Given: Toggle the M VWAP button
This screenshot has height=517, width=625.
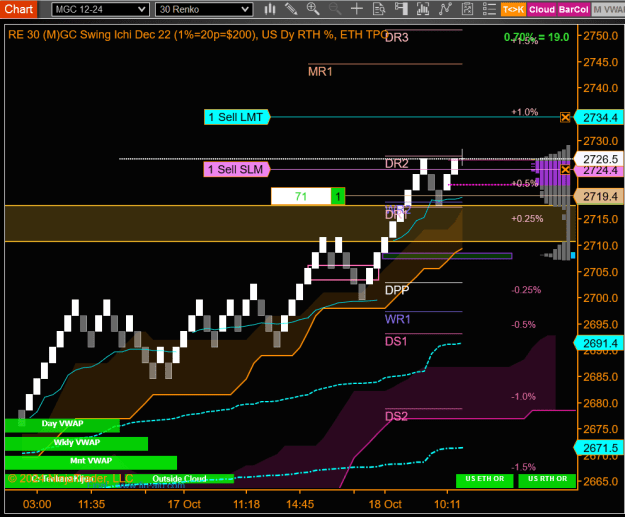Looking at the screenshot, I should 608,10.
